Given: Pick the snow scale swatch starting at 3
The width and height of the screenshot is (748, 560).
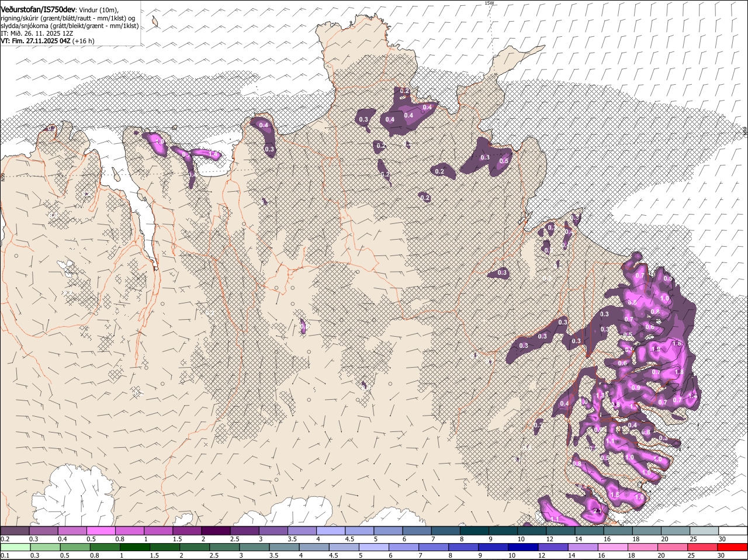Looking at the screenshot, I should 273,531.
